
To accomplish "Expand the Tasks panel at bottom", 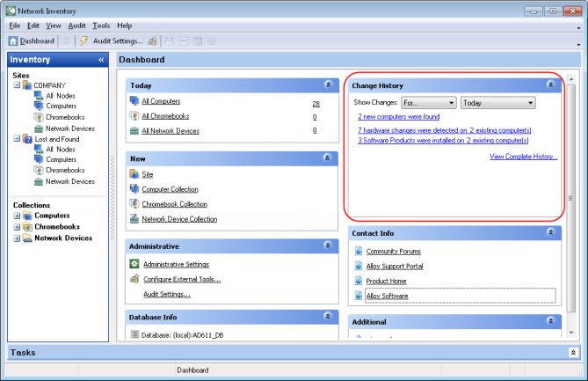I will tap(573, 352).
